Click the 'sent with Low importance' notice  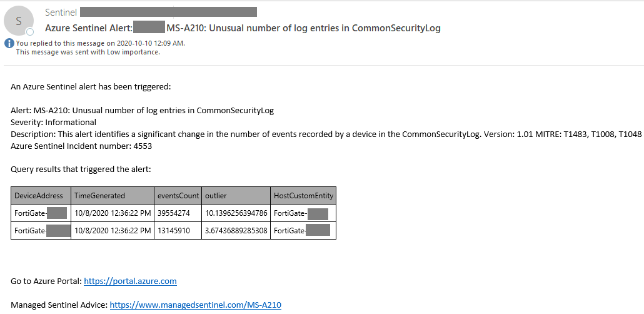(x=88, y=52)
